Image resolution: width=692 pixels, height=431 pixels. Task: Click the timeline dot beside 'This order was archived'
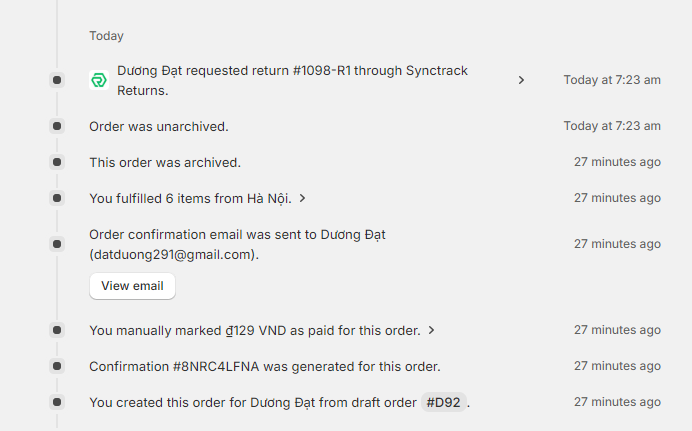57,162
